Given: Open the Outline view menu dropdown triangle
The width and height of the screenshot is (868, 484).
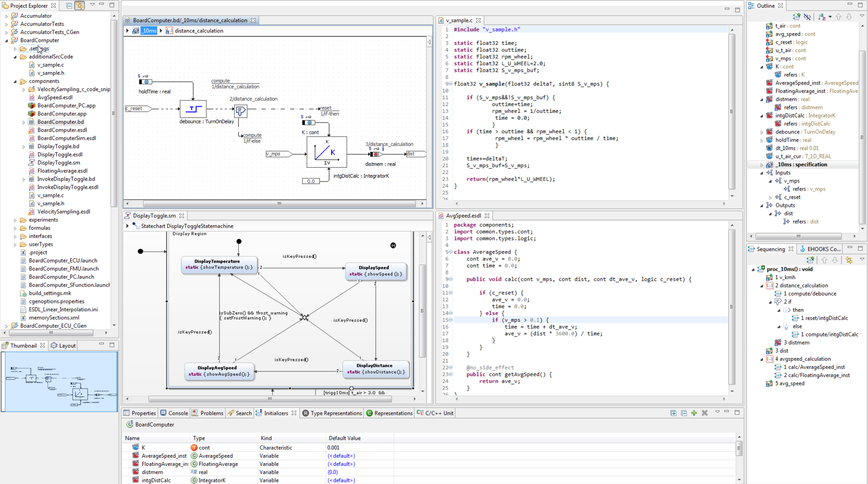Looking at the screenshot, I should (x=862, y=16).
